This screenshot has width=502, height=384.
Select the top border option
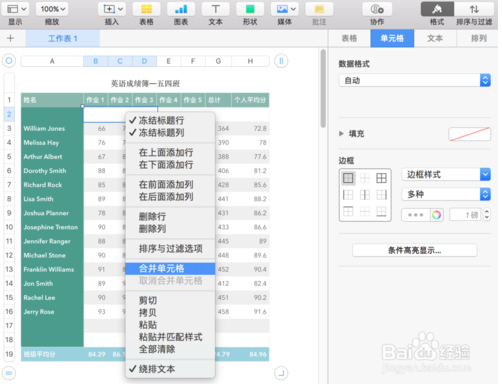tap(348, 211)
